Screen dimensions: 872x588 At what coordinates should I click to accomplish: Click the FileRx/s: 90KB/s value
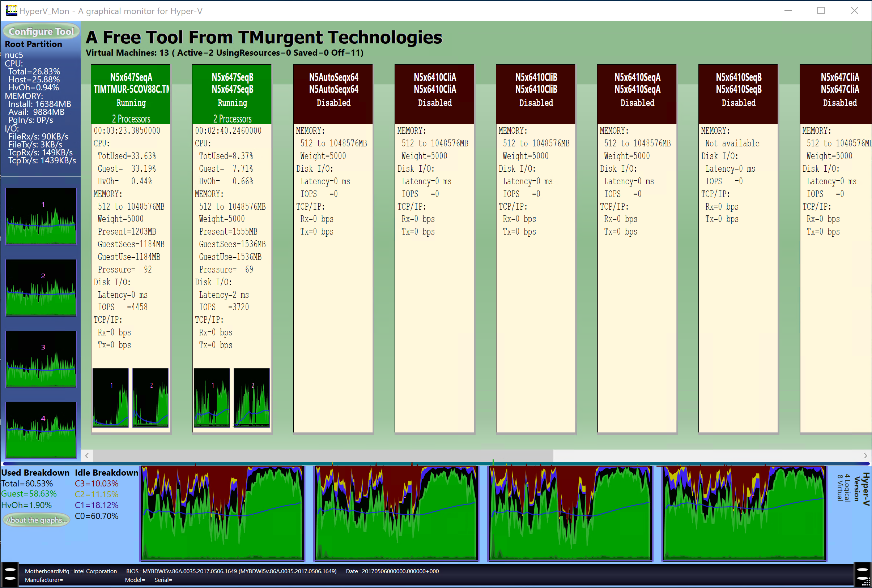click(38, 137)
